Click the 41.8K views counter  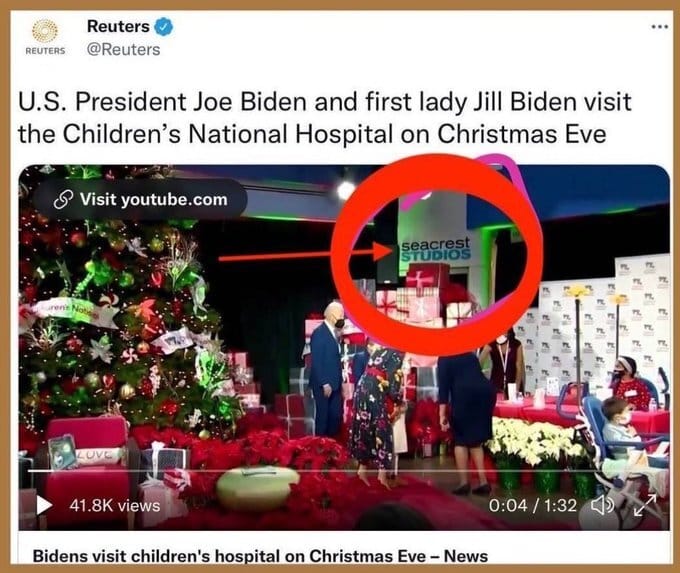tap(114, 506)
